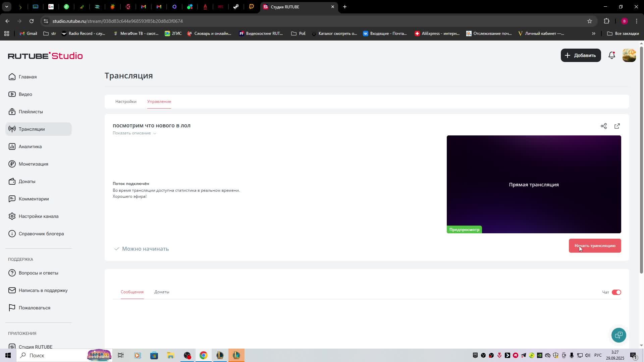Open the browser tab search dropdown

pos(6,7)
